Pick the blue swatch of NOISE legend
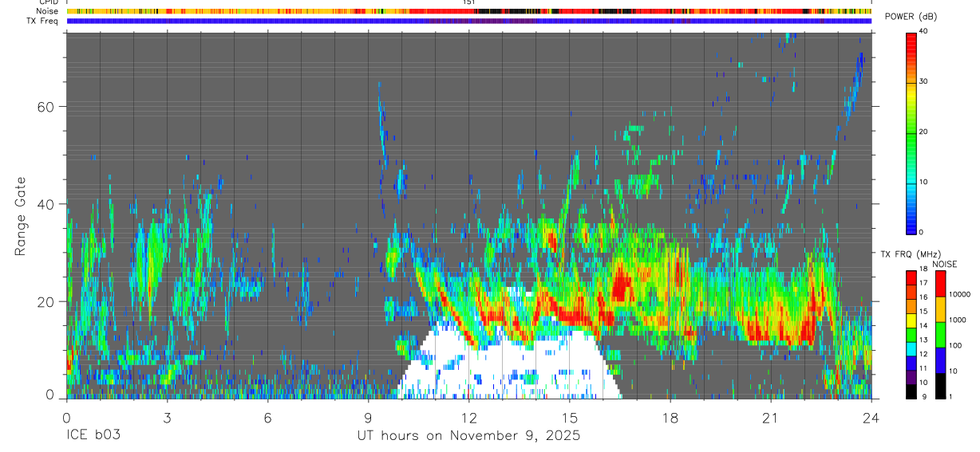 [941, 360]
